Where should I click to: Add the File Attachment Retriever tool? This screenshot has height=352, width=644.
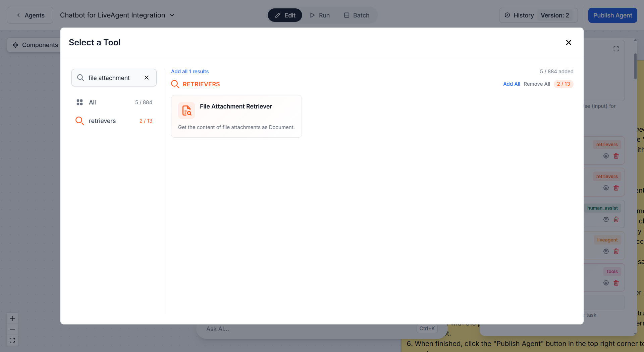coord(236,116)
